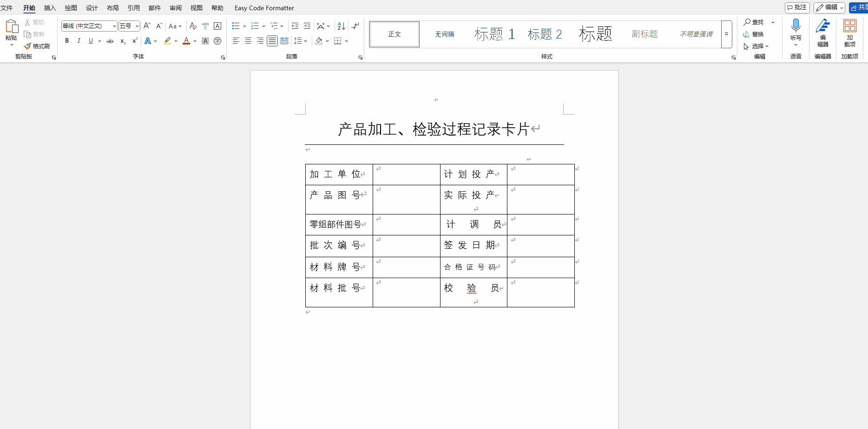The image size is (868, 429).
Task: Click the Comments (批注) button
Action: click(x=797, y=7)
